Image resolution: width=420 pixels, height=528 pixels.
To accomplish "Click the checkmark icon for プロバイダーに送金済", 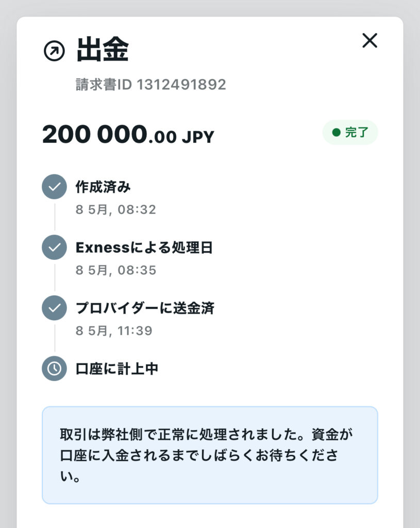I will (x=54, y=308).
